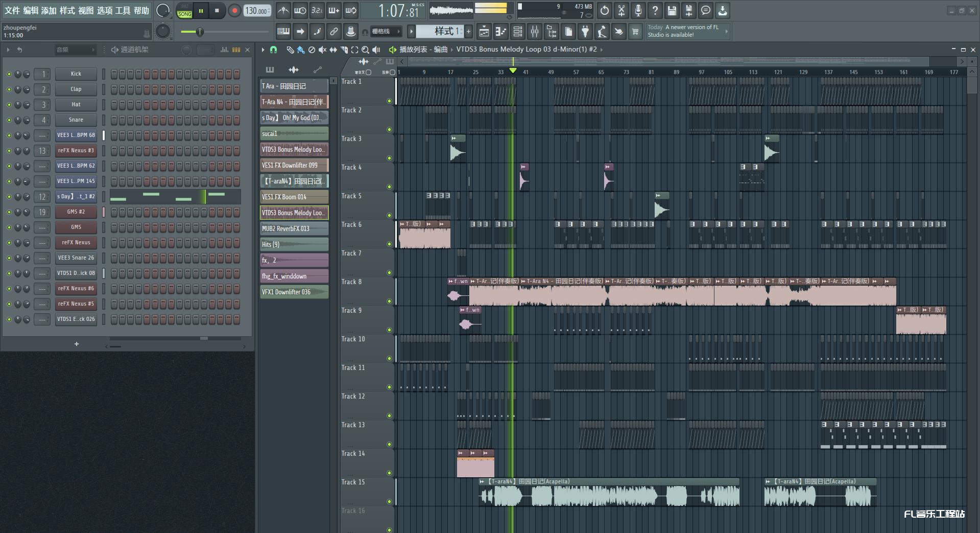Viewport: 980px width, 533px height.
Task: Open the 工具 menu
Action: point(123,10)
